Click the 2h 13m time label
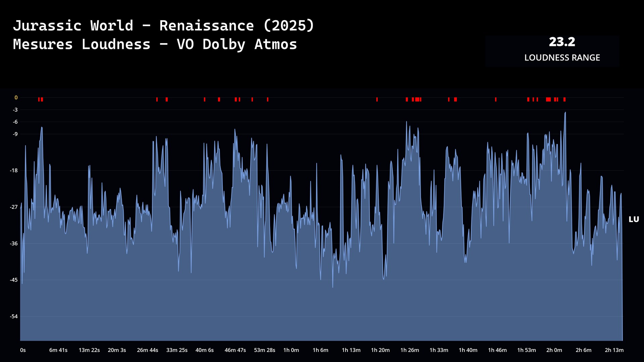Image resolution: width=644 pixels, height=362 pixels. pyautogui.click(x=614, y=350)
